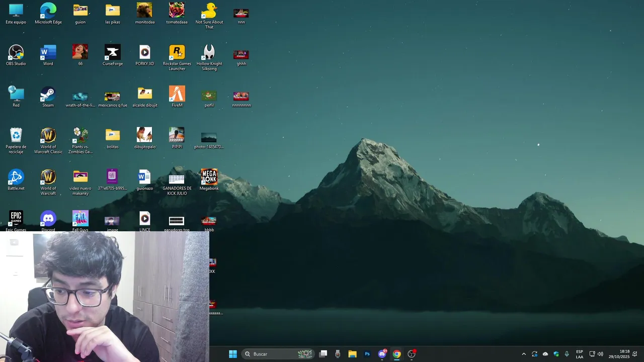Select the Megabonk shortcut
Viewport: 644px width, 362px height.
209,180
